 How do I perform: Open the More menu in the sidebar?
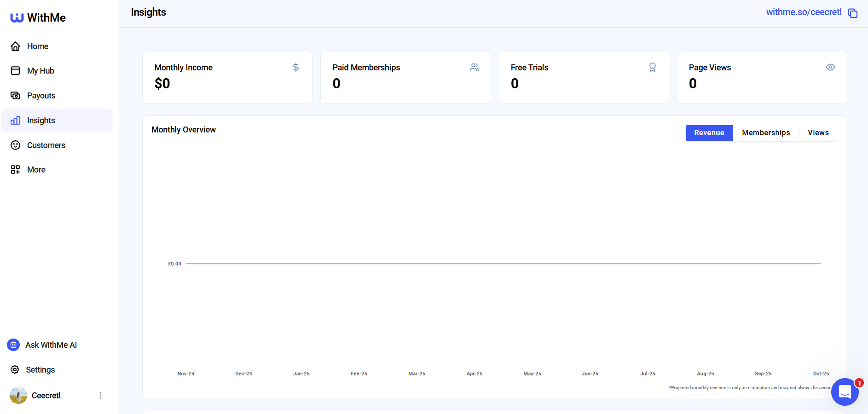click(35, 169)
